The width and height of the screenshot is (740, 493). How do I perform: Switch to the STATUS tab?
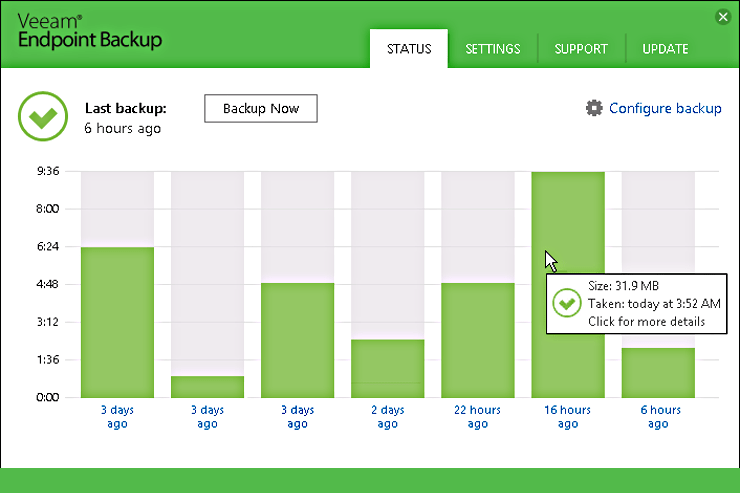[x=408, y=49]
